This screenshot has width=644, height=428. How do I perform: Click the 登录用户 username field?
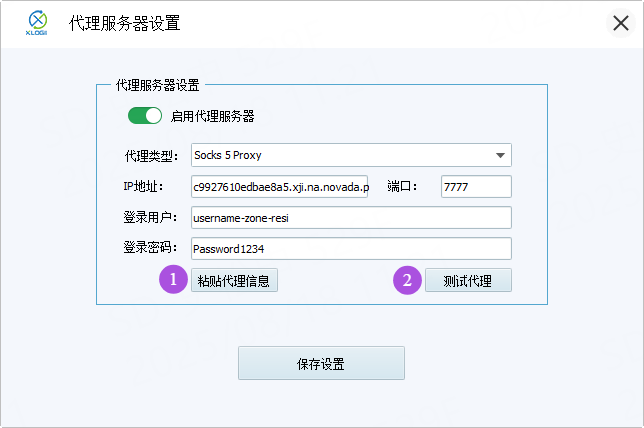[x=350, y=218]
